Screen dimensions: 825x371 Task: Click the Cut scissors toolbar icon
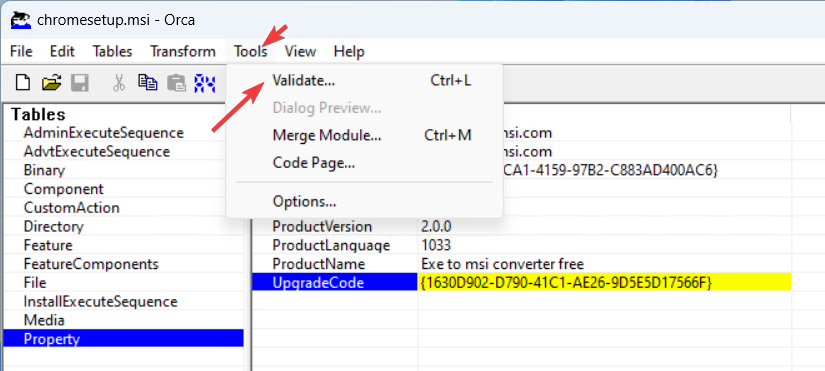(x=119, y=83)
